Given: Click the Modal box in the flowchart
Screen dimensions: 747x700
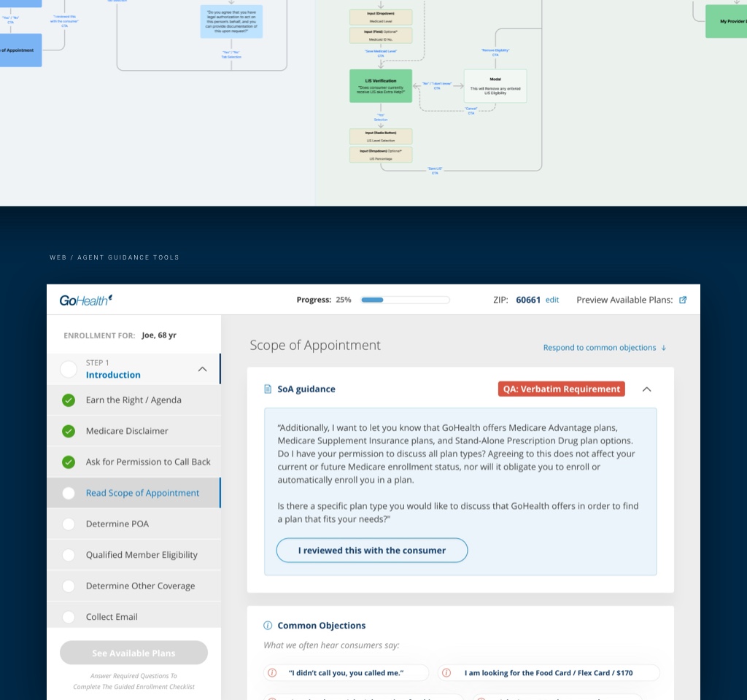Looking at the screenshot, I should (495, 86).
